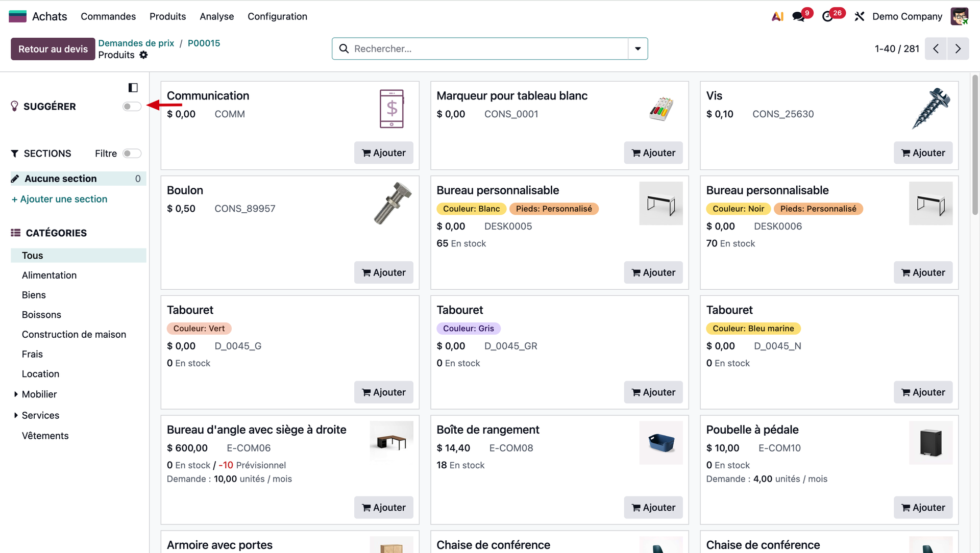Click the pencil icon beside Aucune section

15,179
